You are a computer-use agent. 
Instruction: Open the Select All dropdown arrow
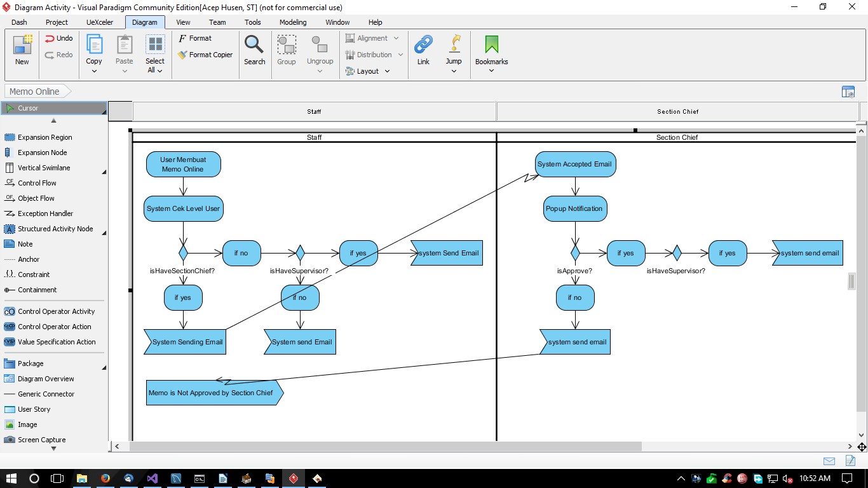pyautogui.click(x=159, y=71)
